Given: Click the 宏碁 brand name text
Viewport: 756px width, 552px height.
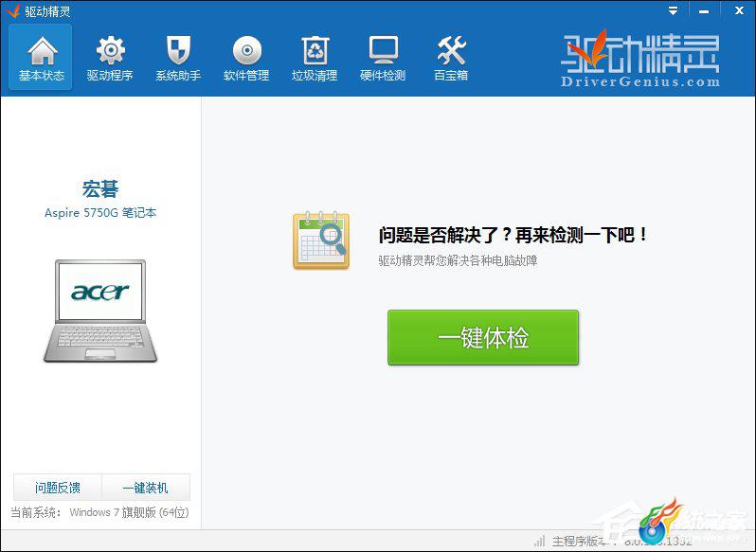Looking at the screenshot, I should (x=100, y=188).
